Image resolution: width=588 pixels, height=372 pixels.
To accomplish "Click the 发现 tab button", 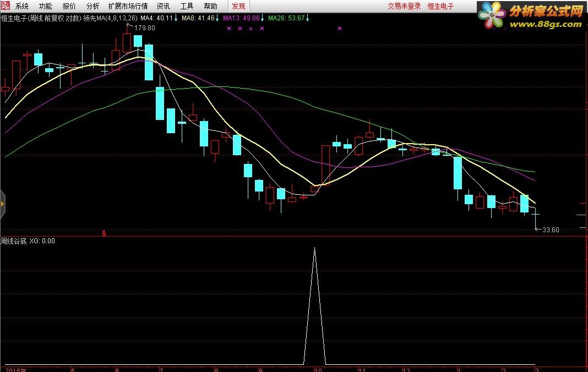I will [x=238, y=6].
